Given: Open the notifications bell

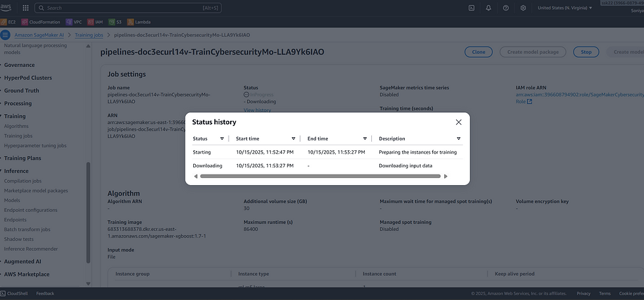Looking at the screenshot, I should coord(488,8).
